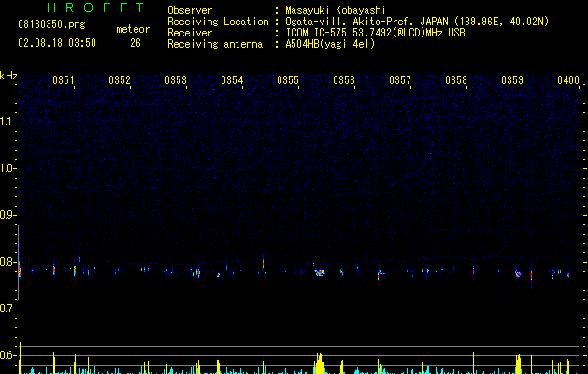Click the Receiving Location label

pos(218,22)
